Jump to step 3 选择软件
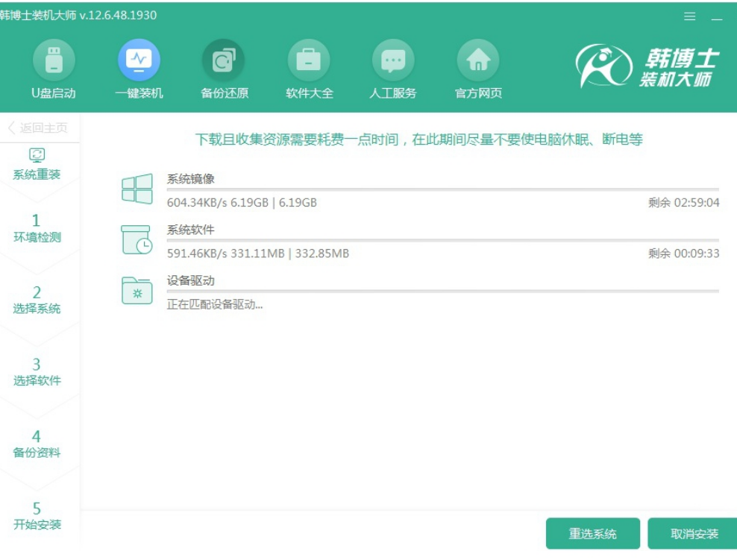Screen dimensions: 737x560 (37, 372)
